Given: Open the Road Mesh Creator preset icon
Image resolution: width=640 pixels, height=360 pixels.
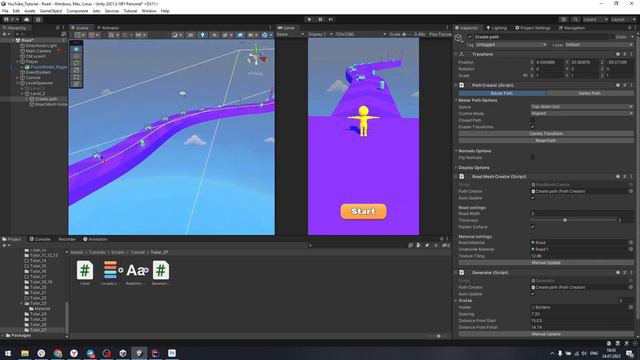Looking at the screenshot, I should click(625, 176).
